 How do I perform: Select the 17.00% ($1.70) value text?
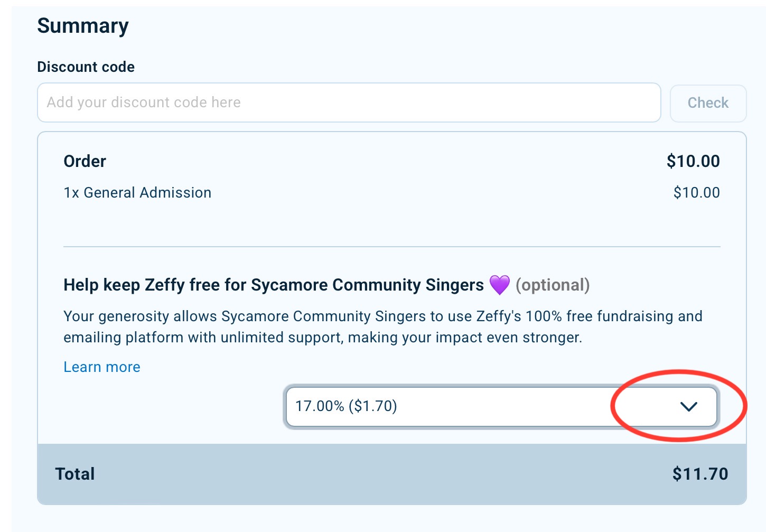(346, 406)
